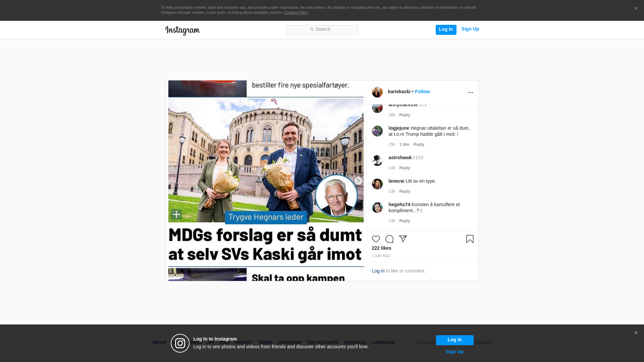
Task: Follow the kariekaski account
Action: (422, 92)
